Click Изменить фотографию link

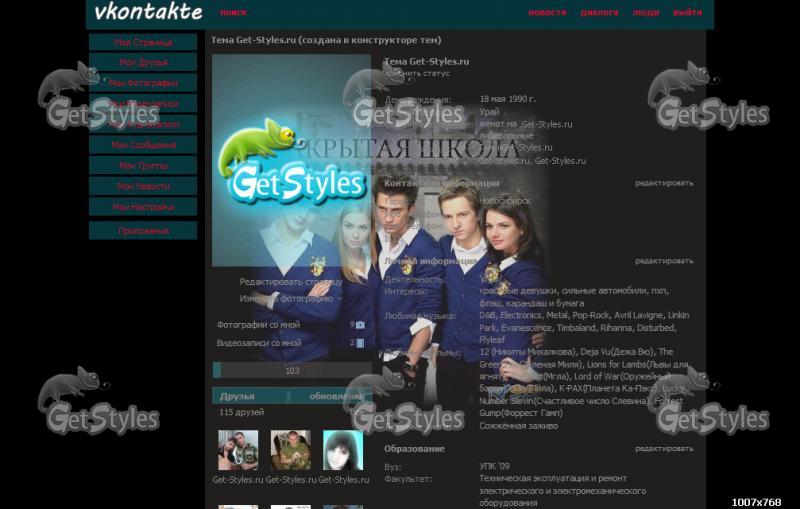pyautogui.click(x=286, y=299)
